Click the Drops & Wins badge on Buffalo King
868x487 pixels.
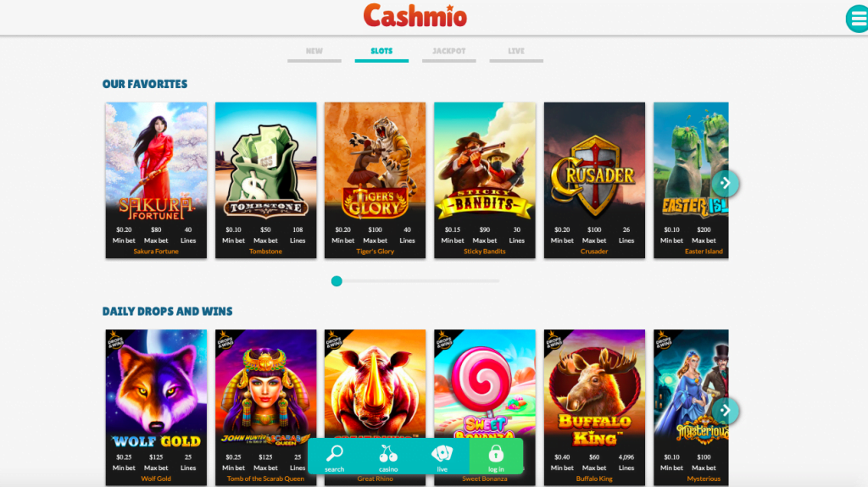(x=554, y=340)
